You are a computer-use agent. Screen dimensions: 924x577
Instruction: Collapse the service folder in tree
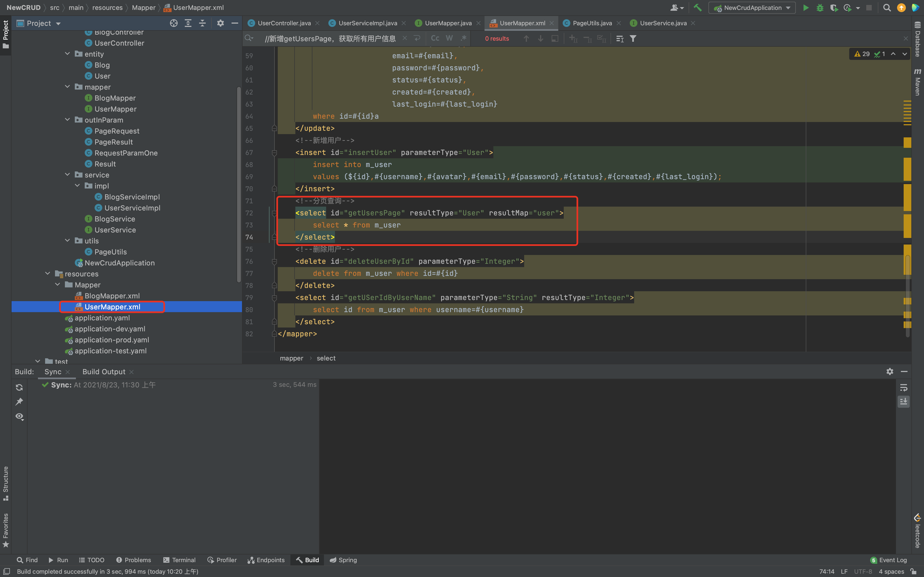click(x=68, y=175)
